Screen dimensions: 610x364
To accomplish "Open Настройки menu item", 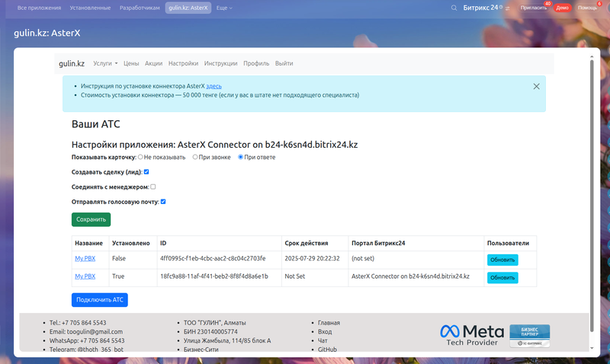I will click(183, 63).
